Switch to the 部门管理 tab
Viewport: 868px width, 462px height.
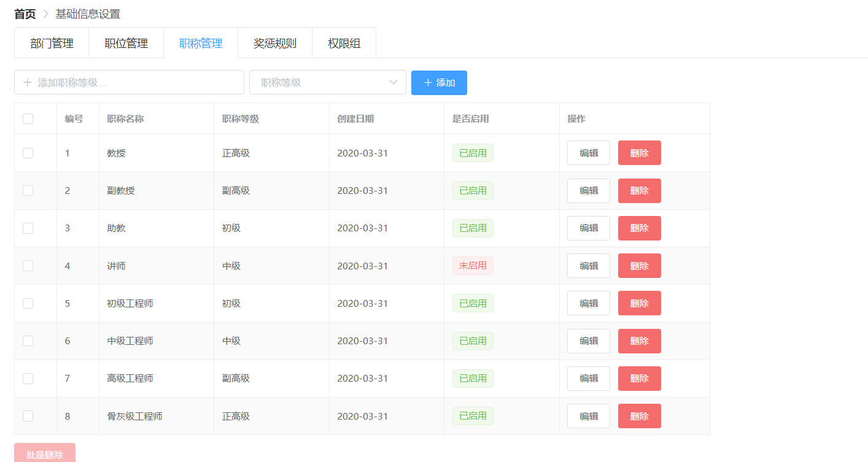52,43
